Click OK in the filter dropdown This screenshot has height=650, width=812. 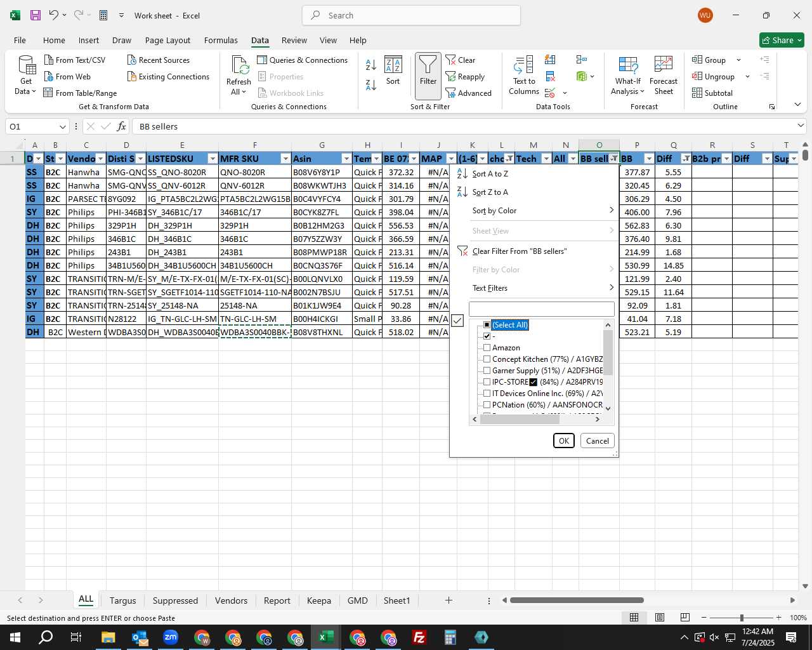point(564,441)
